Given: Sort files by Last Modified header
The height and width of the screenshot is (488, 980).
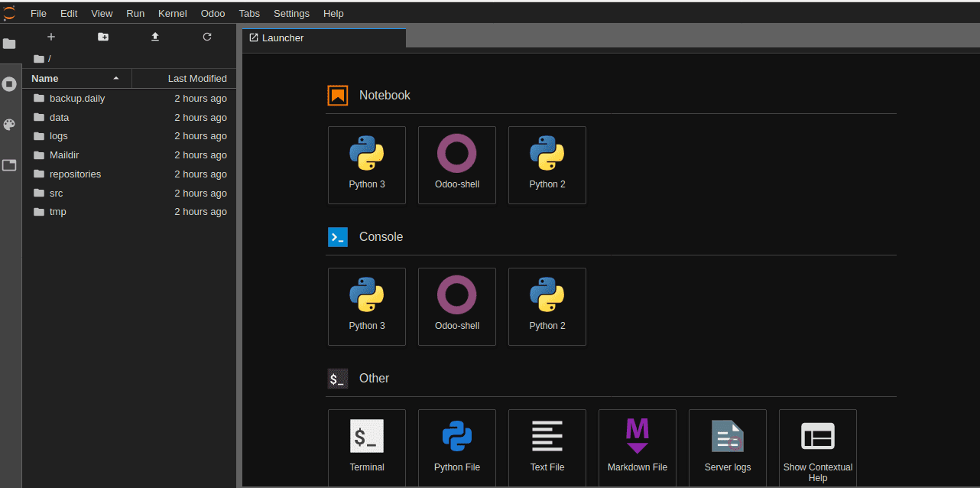Looking at the screenshot, I should coord(184,78).
